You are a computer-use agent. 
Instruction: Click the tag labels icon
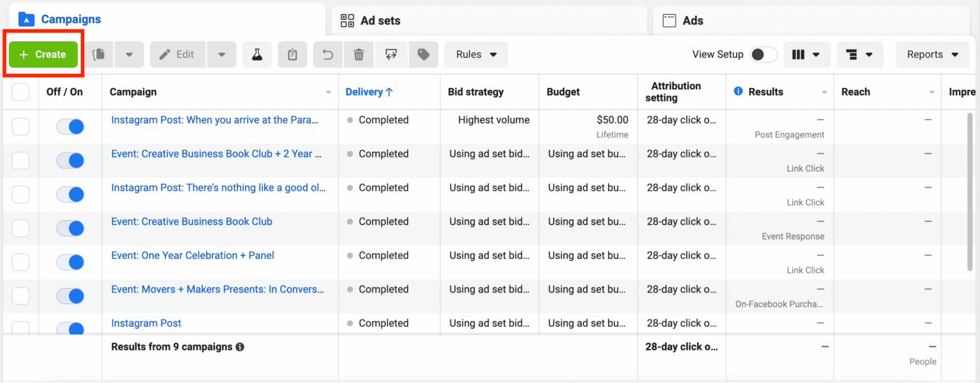423,54
